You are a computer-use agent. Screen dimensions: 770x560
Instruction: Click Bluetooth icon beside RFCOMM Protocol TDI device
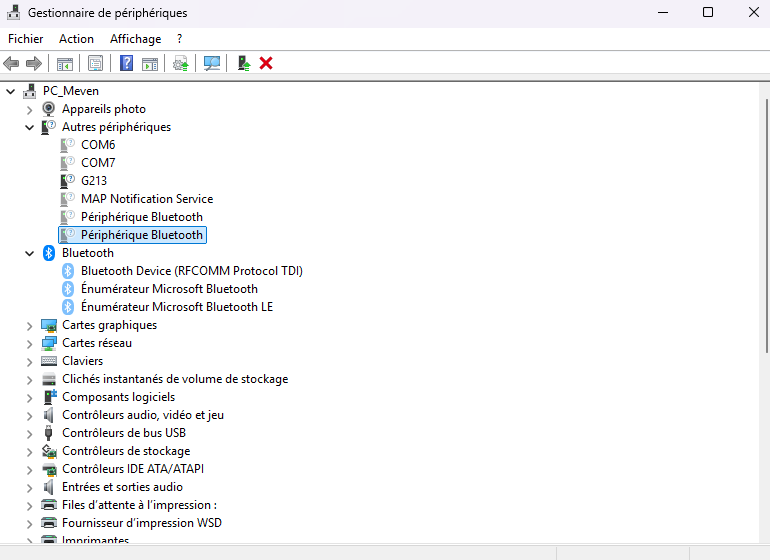tap(68, 271)
